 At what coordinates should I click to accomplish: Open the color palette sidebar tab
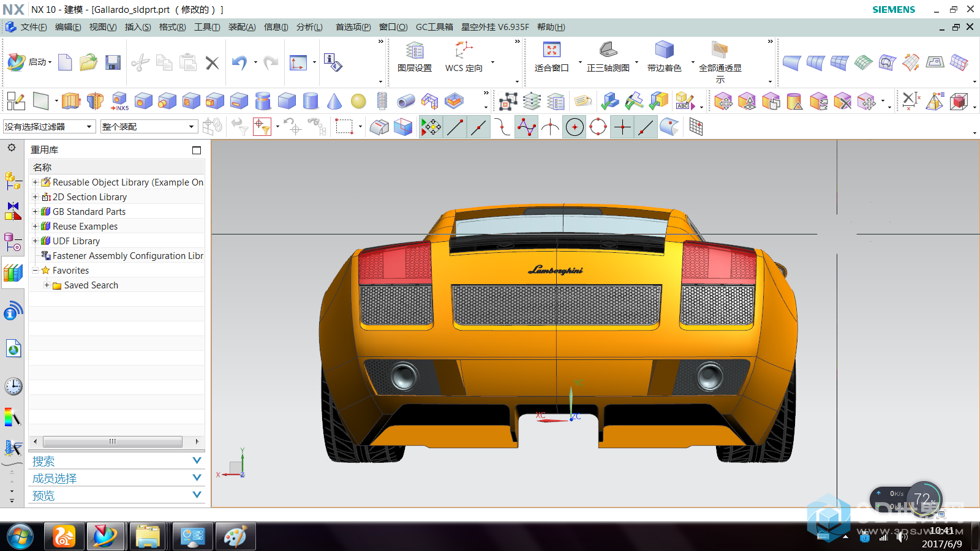pos(13,418)
